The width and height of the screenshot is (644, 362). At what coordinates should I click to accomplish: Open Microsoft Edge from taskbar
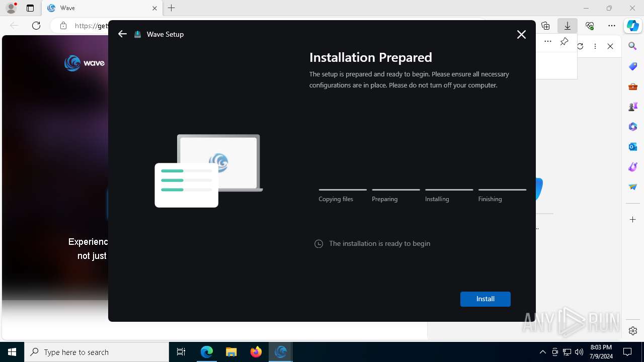pos(207,352)
